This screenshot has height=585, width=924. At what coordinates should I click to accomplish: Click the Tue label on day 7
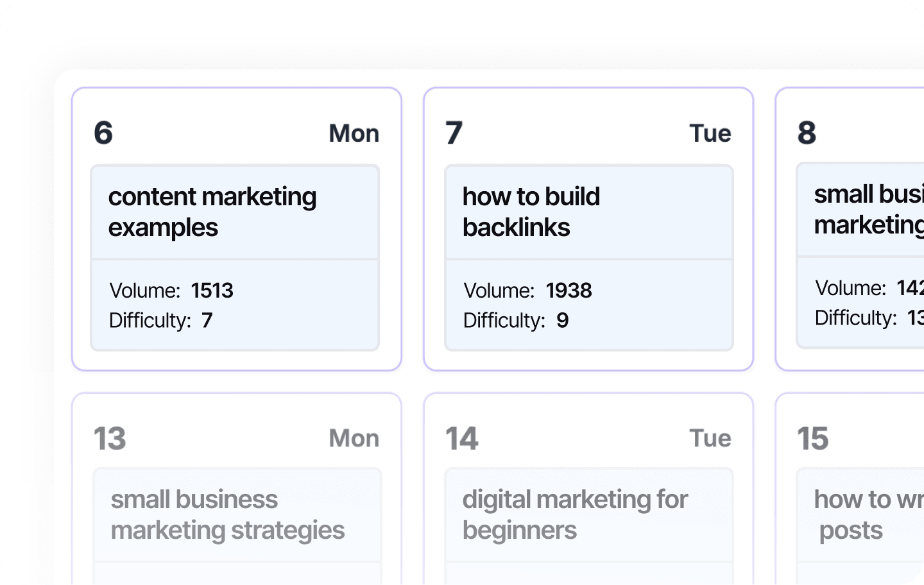coord(710,133)
